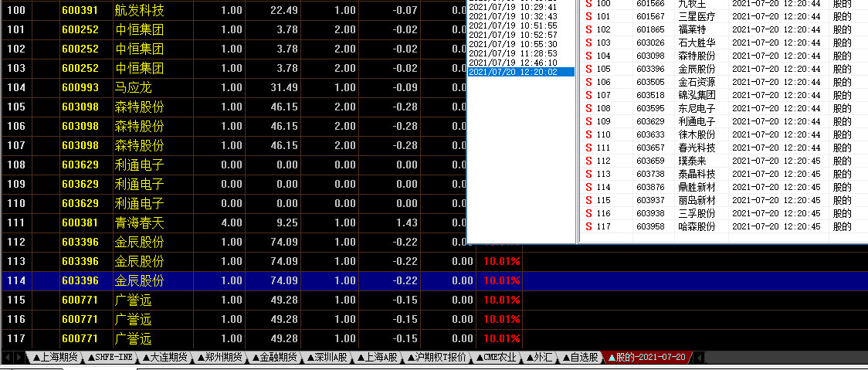This screenshot has width=868, height=370.
Task: Select the snapshot 2021/07/19 10:51:55
Action: tap(513, 25)
